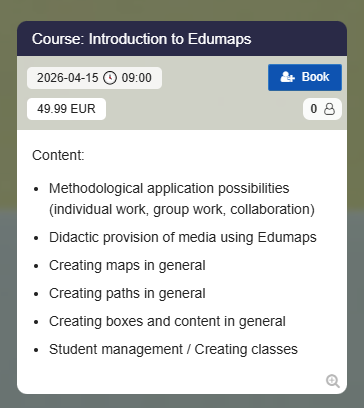Click the individual work, group work line
Image resolution: width=364 pixels, height=408 pixels.
pos(182,210)
